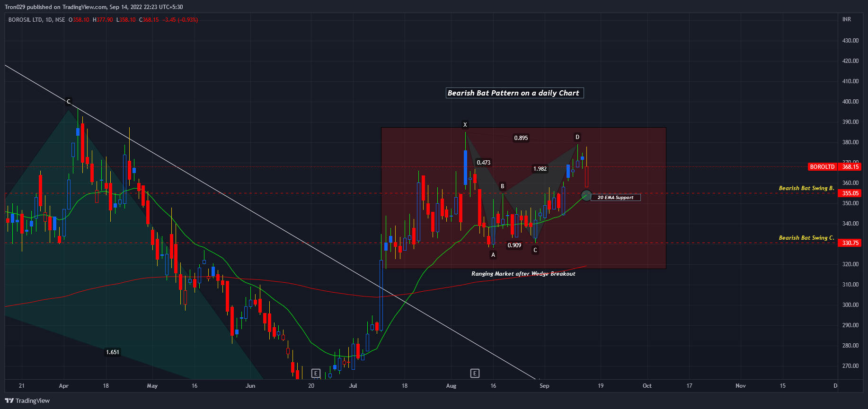Viewport: 868px width, 409px height.
Task: Select the A point label of the bat pattern
Action: coord(493,255)
